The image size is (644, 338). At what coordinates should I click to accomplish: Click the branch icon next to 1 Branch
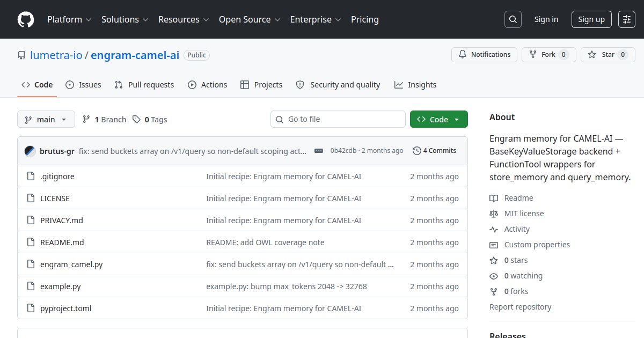tap(86, 120)
